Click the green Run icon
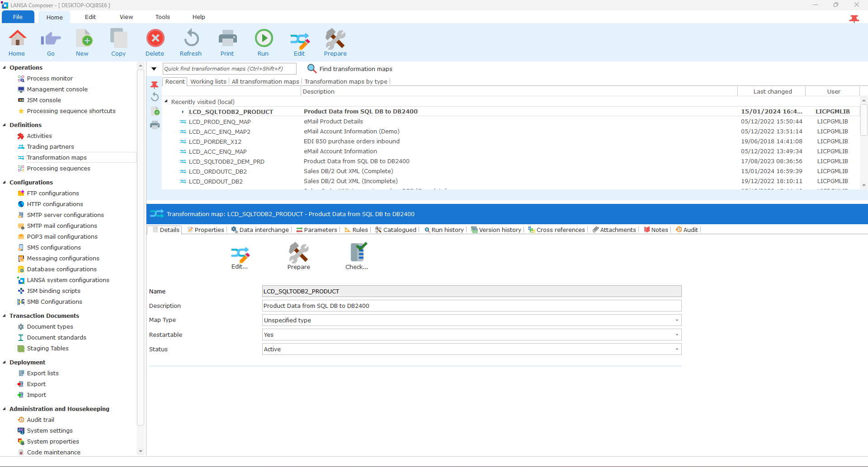 pos(264,38)
